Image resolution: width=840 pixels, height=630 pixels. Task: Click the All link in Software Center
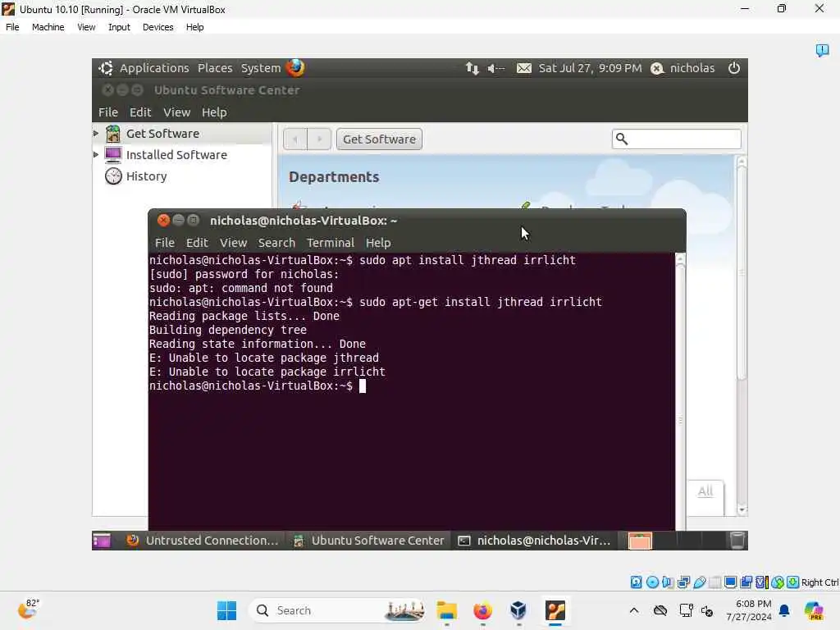705,491
